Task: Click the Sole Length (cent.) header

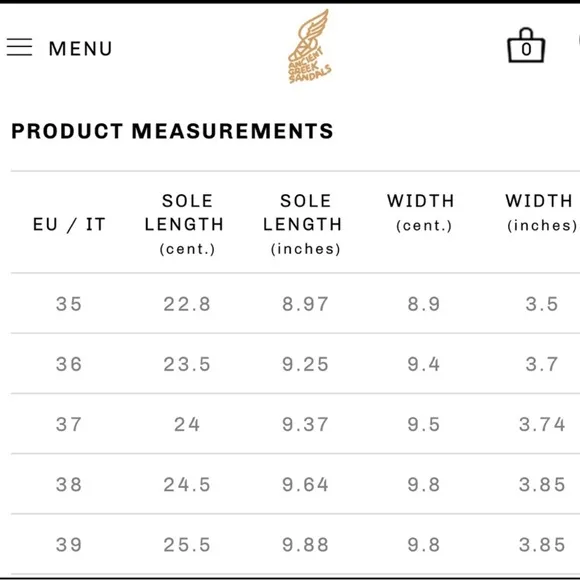Action: tap(185, 224)
